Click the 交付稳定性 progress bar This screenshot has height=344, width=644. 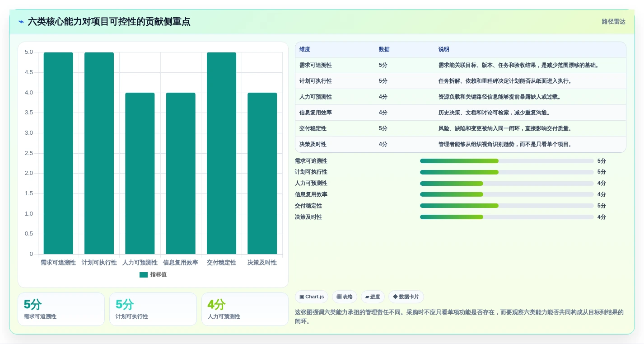[x=507, y=206]
